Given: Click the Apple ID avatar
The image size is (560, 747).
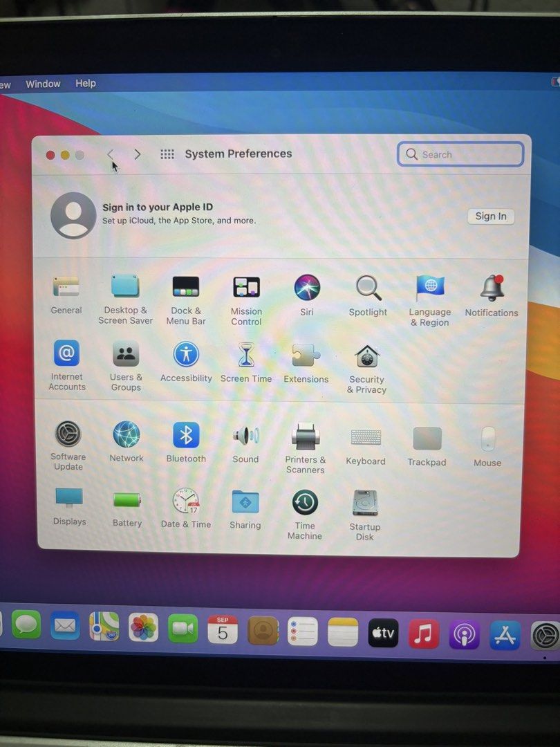Looking at the screenshot, I should [73, 215].
